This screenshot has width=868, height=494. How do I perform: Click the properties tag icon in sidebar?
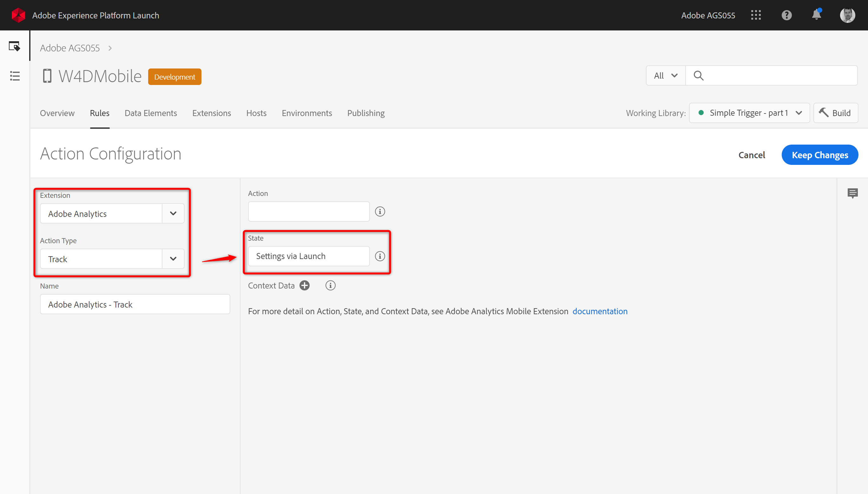point(14,46)
